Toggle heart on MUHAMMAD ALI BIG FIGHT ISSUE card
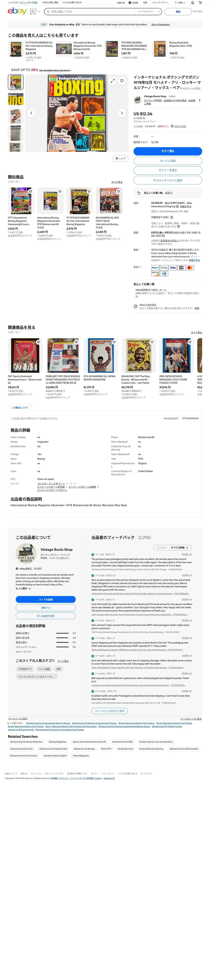 point(119,191)
